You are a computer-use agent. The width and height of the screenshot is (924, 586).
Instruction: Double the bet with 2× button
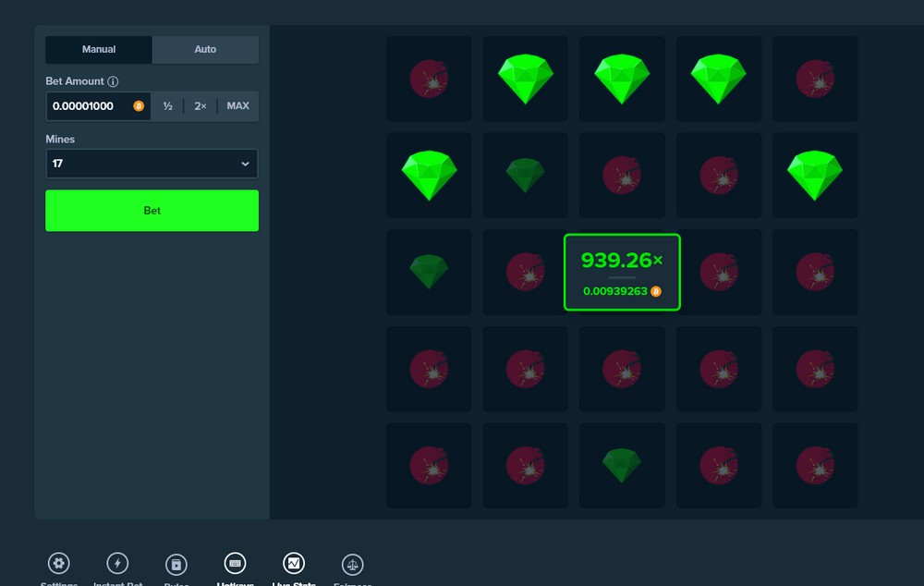[x=200, y=106]
